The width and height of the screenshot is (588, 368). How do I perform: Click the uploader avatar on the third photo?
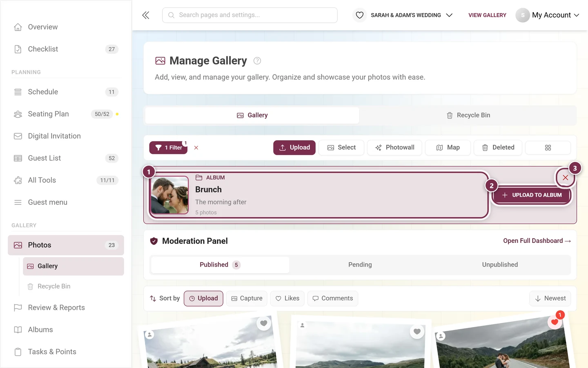pos(441,336)
